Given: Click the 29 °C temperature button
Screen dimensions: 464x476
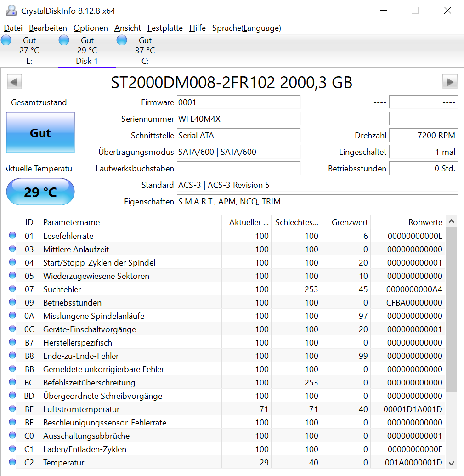Looking at the screenshot, I should 40,192.
